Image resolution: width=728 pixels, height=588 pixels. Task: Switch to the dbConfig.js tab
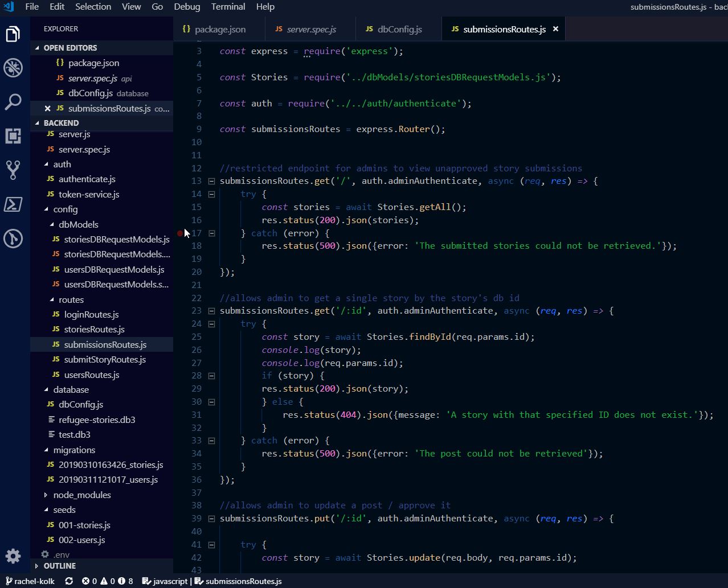[x=399, y=29]
